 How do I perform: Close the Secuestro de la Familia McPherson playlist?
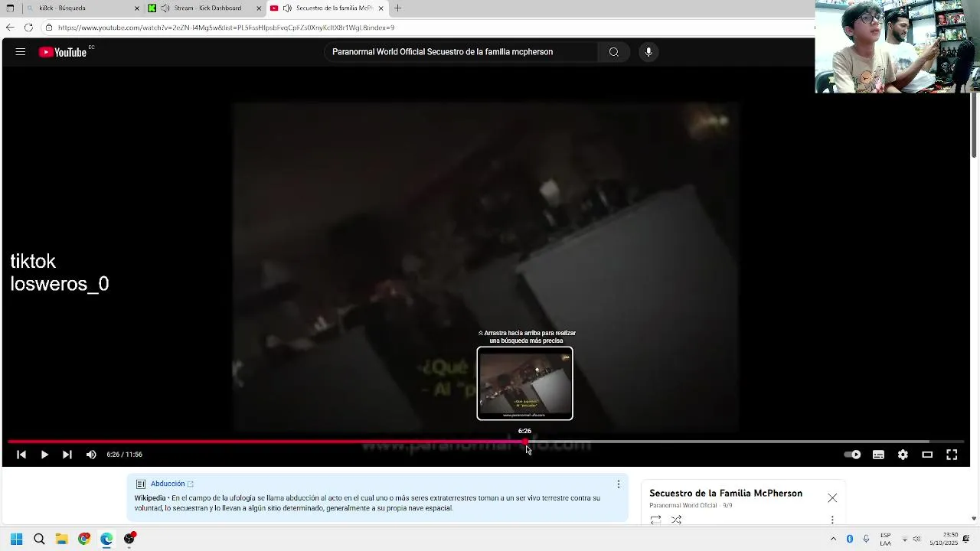coord(832,498)
